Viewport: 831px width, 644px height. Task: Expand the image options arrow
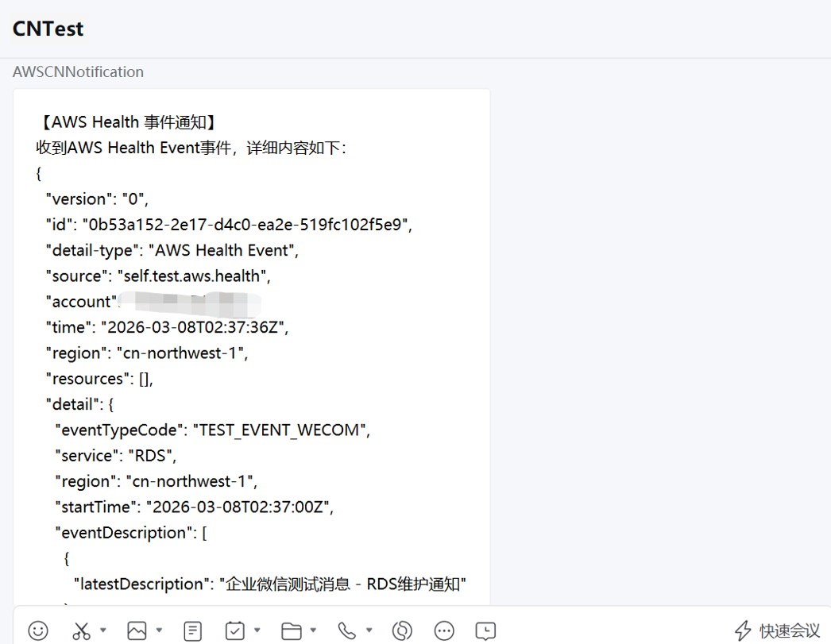159,630
